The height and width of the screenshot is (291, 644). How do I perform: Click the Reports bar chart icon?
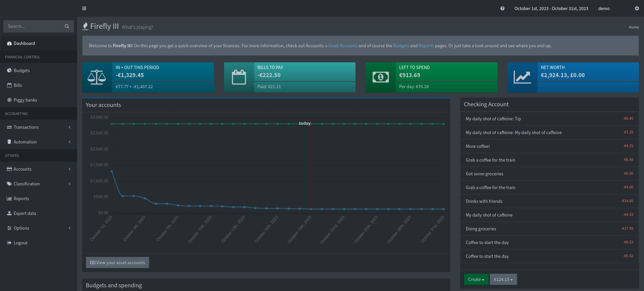tap(9, 198)
